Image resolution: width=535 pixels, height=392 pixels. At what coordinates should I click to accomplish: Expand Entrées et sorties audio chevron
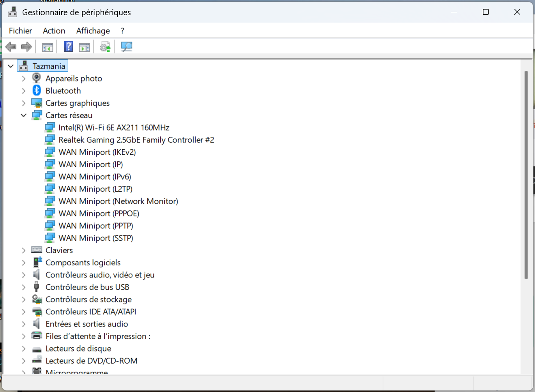pyautogui.click(x=23, y=324)
